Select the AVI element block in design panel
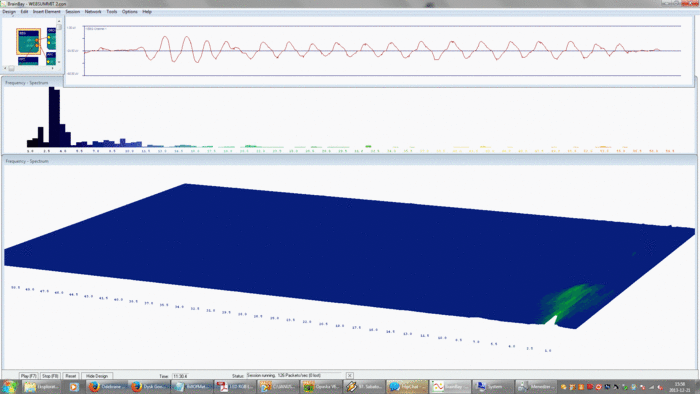Screen dimensions: 700x394 pos(51,58)
